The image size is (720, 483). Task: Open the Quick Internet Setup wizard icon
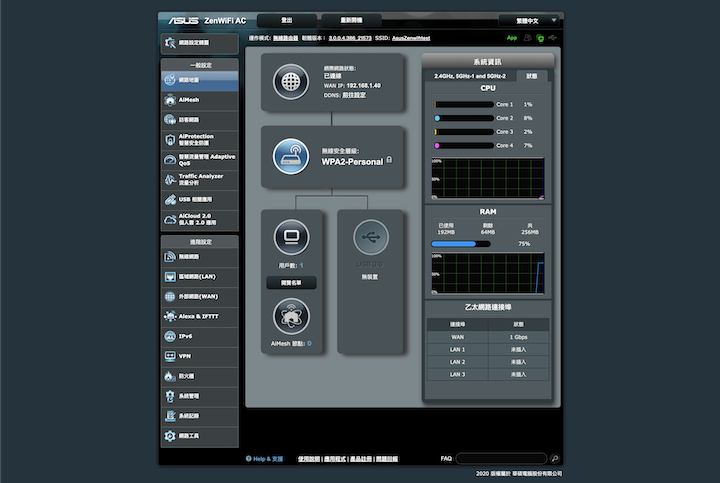point(170,43)
